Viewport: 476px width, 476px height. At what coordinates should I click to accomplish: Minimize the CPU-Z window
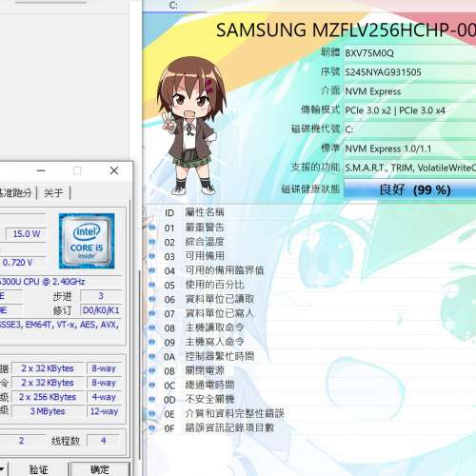[41, 170]
